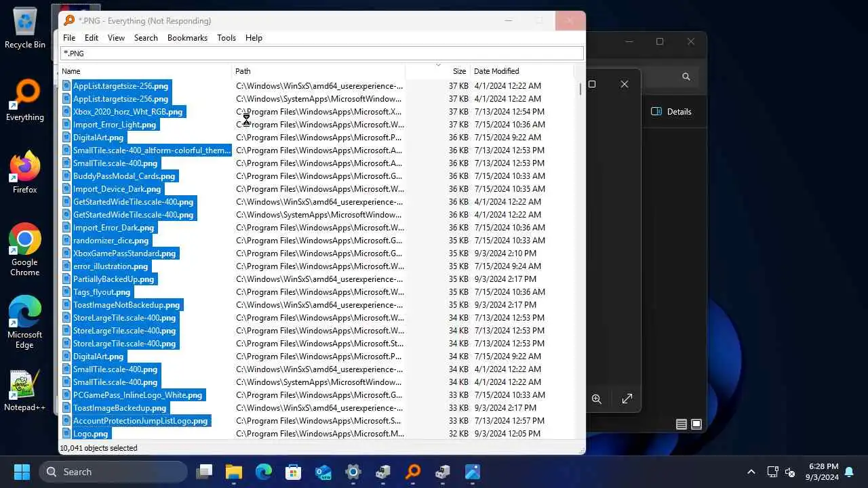This screenshot has width=868, height=488.
Task: Show hidden icons in the system tray
Action: tap(751, 472)
